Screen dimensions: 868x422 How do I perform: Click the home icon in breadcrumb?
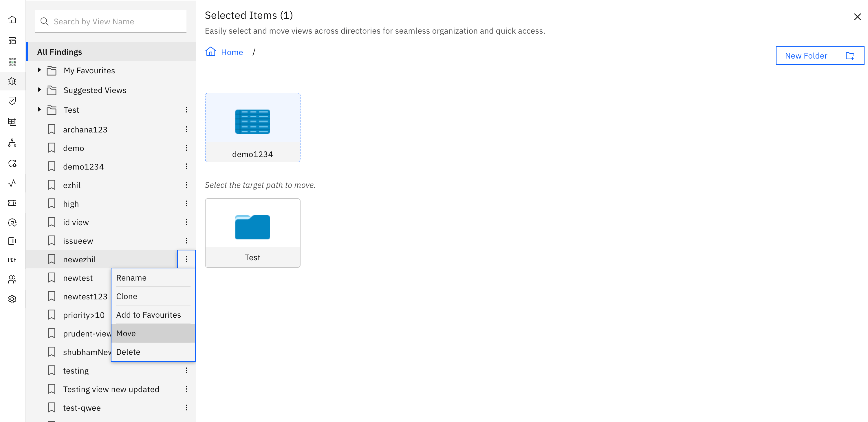coord(210,52)
